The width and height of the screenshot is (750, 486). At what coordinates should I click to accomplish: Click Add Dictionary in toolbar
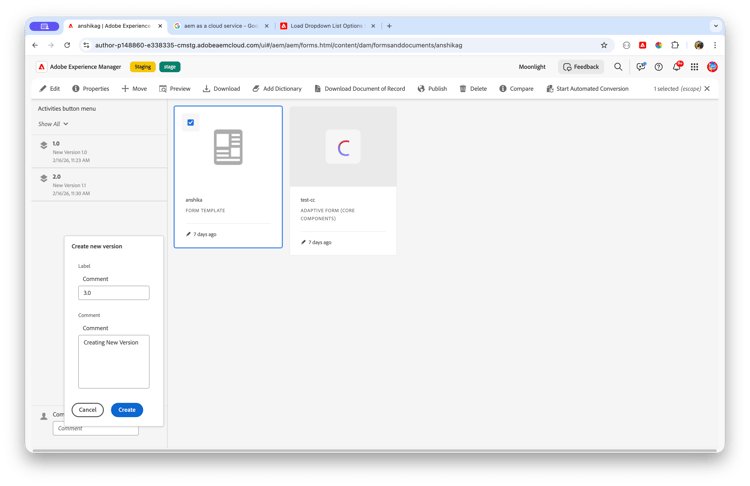coord(277,88)
